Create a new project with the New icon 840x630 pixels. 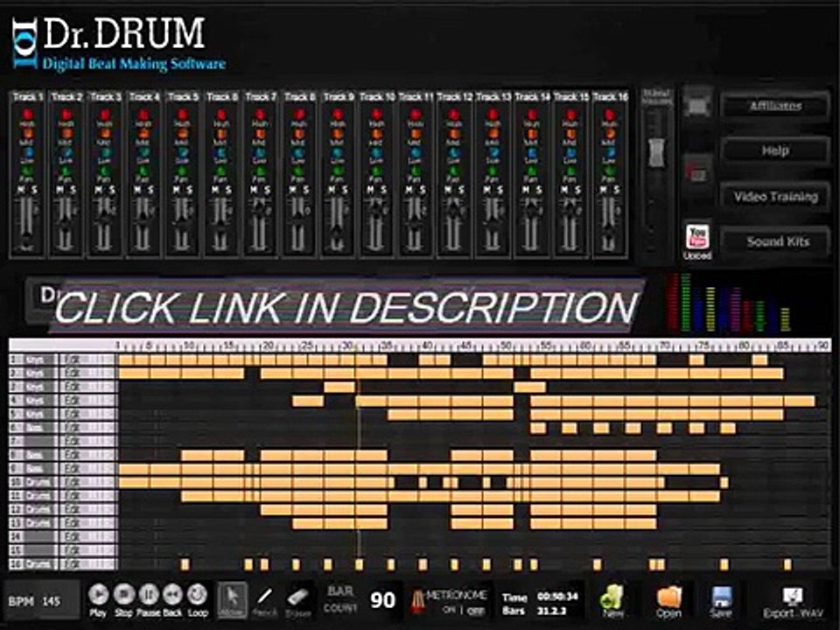tap(612, 600)
